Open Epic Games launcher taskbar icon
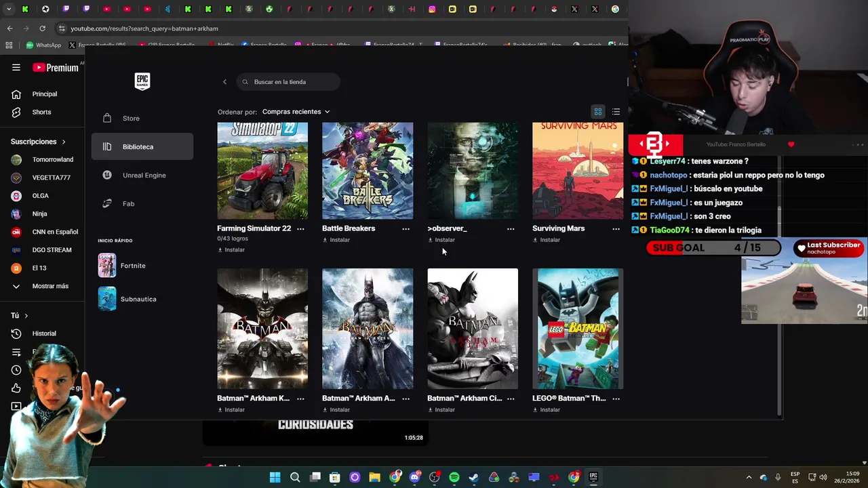The image size is (868, 488). coord(593,477)
